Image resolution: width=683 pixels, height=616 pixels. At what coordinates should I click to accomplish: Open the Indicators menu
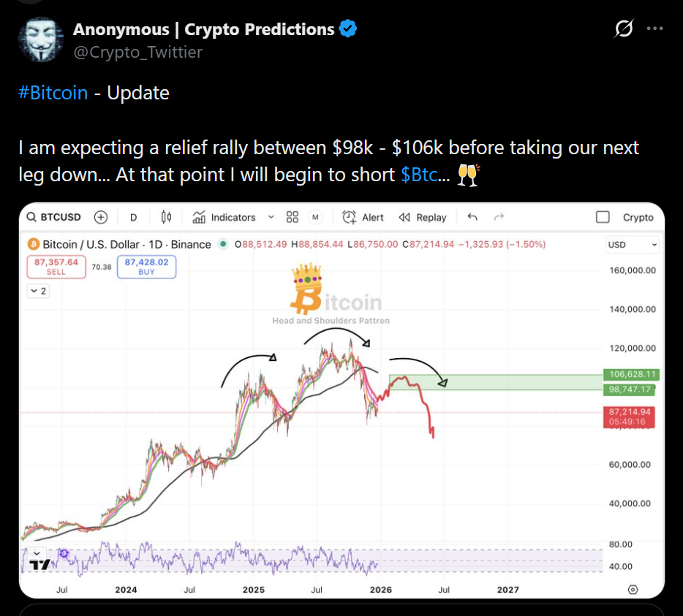[x=224, y=217]
